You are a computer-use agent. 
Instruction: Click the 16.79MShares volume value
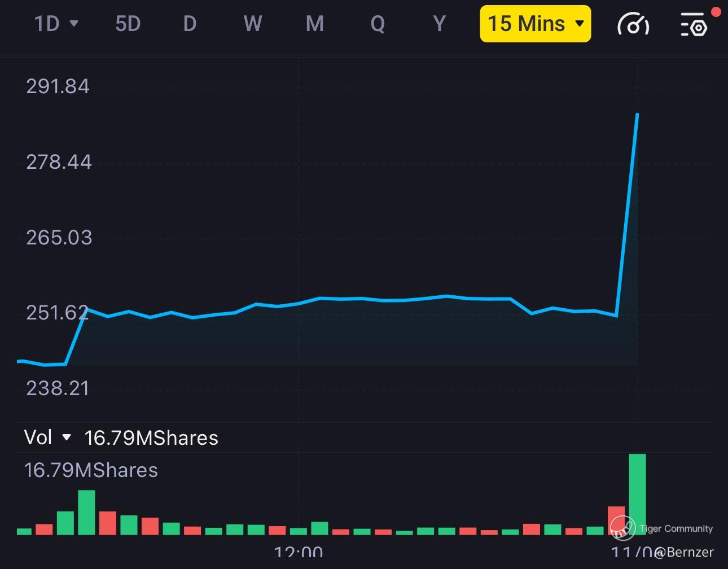tap(151, 438)
